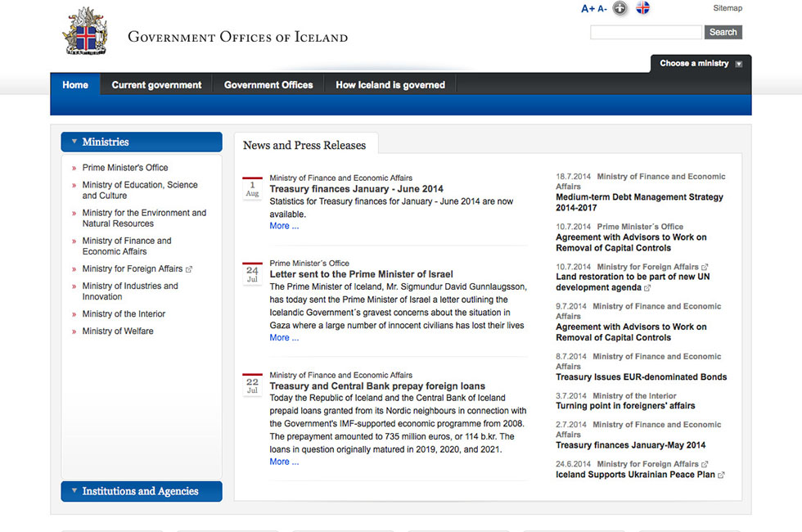Open Prime Minister's Office in sidebar
802x532 pixels.
click(x=125, y=168)
